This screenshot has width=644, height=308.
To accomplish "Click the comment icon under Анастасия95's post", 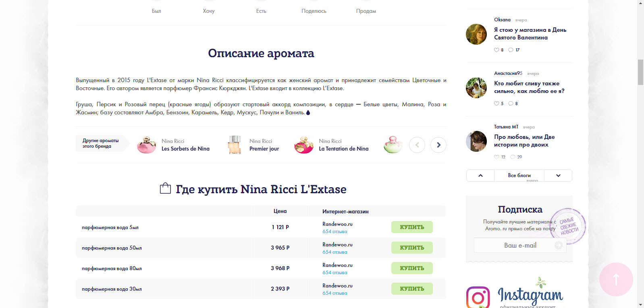I will click(511, 103).
